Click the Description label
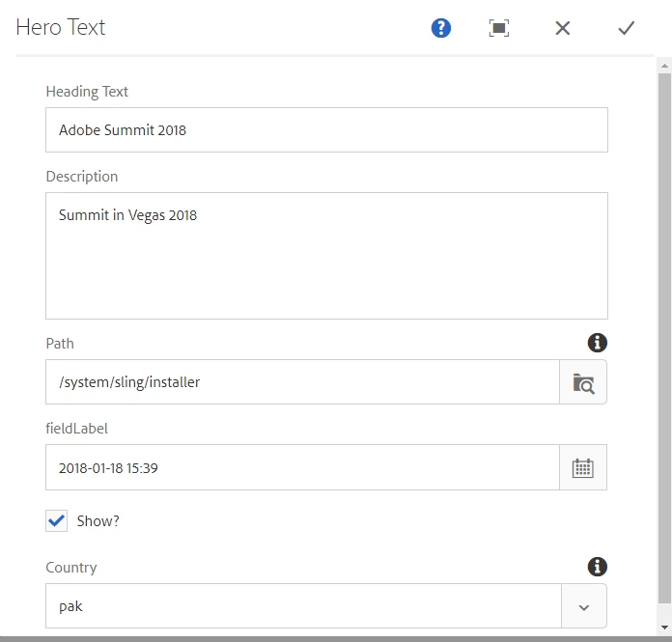 pos(82,177)
